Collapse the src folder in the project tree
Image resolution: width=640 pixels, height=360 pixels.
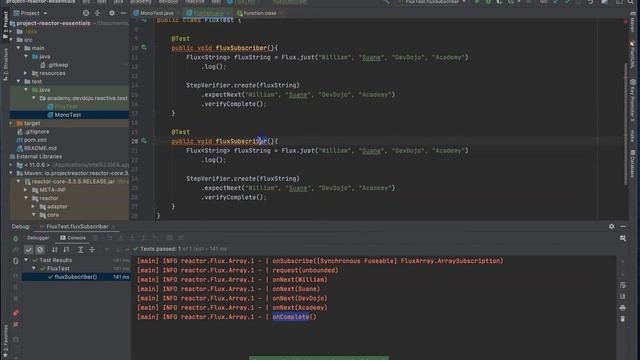click(x=11, y=40)
